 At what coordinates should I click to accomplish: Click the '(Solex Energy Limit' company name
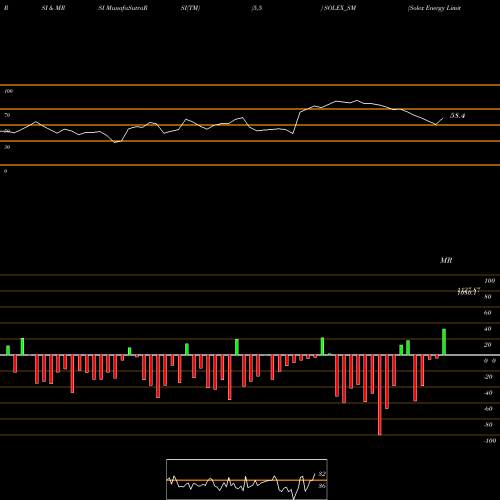(434, 8)
